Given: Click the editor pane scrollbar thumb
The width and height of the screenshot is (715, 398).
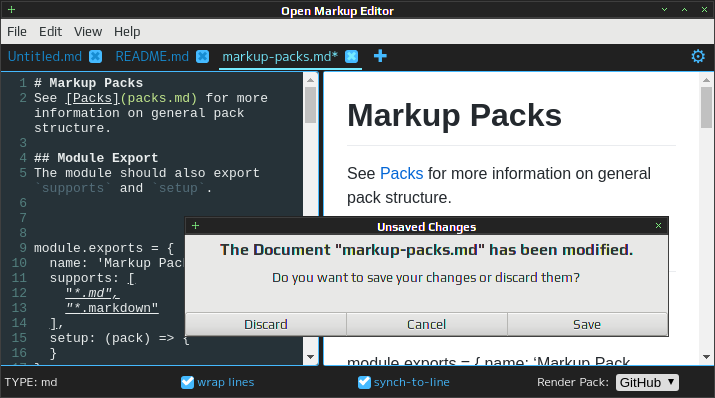Looking at the screenshot, I should tap(311, 105).
